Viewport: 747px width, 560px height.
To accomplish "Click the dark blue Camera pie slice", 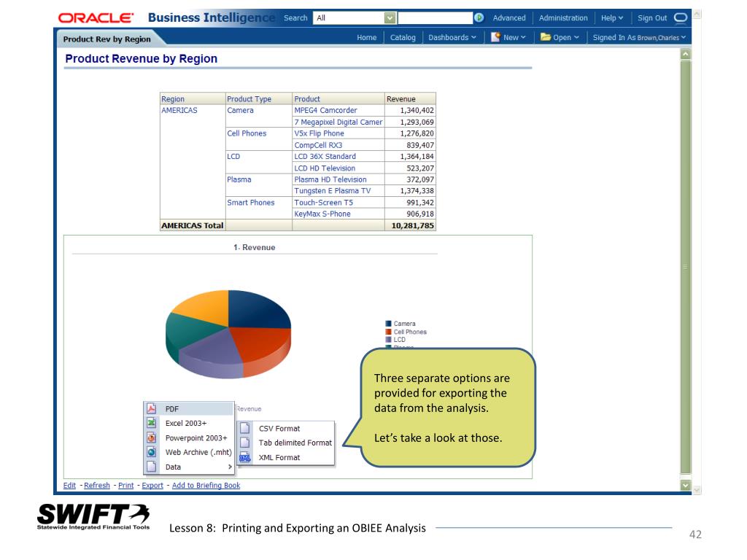I will (258, 308).
